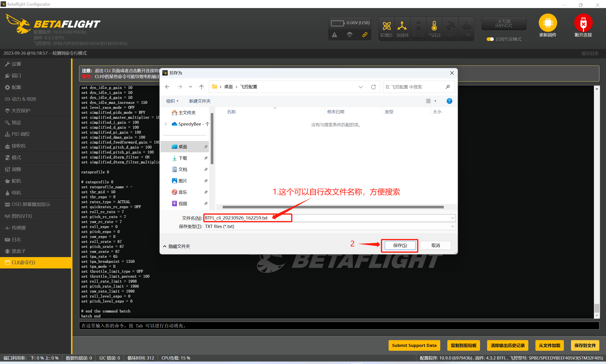Expand the address bar path history dropdown
The width and height of the screenshot is (606, 364).
[x=360, y=87]
